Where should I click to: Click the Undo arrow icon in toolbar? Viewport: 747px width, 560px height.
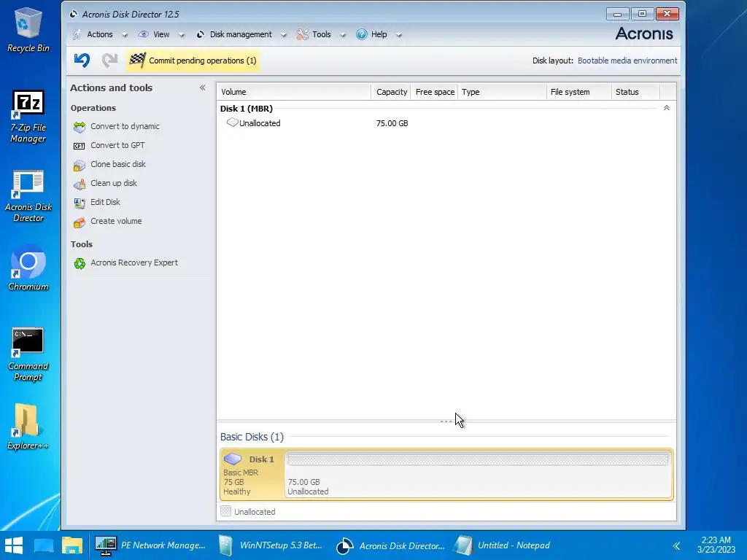[x=82, y=61]
